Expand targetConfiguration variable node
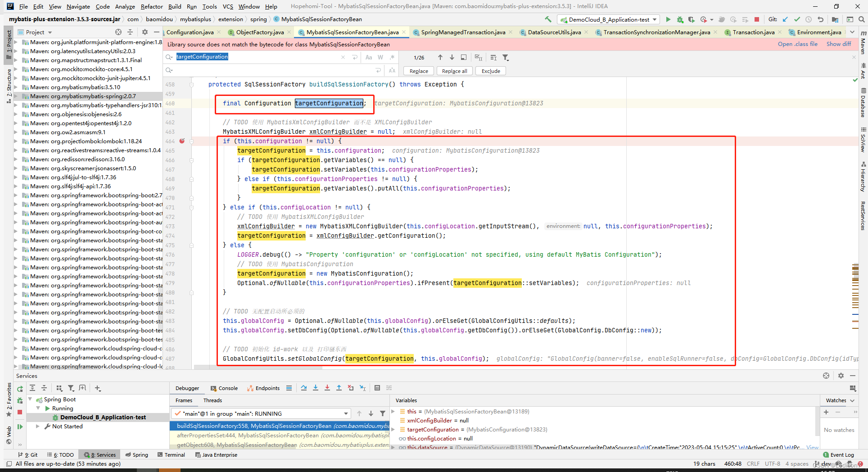The width and height of the screenshot is (868, 472). click(x=393, y=429)
